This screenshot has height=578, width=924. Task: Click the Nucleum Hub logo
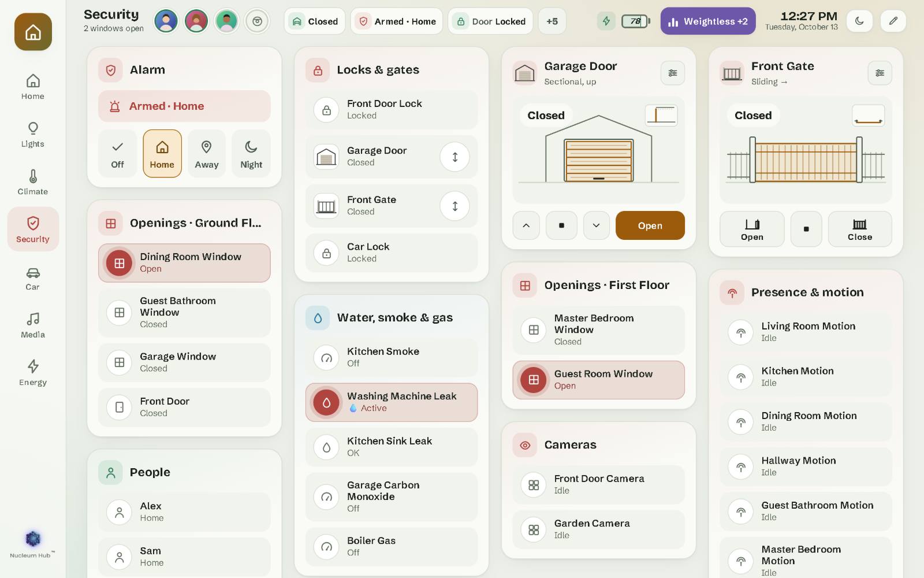(x=33, y=543)
